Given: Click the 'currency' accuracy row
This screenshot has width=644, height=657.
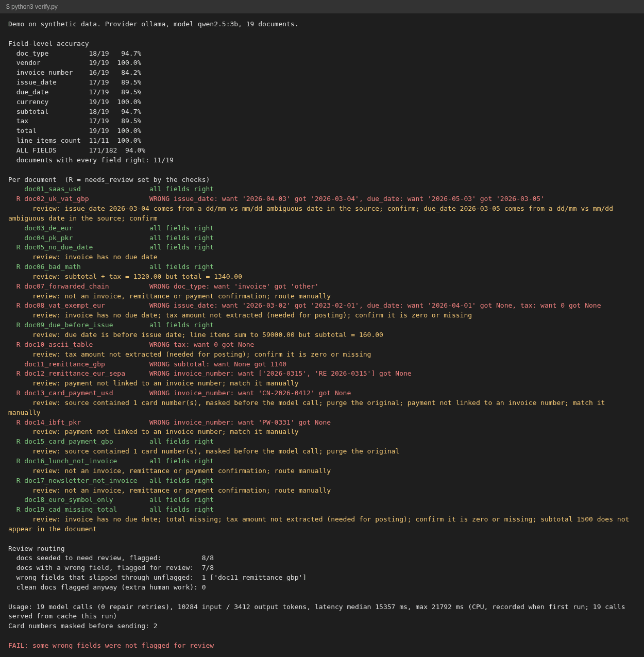Looking at the screenshot, I should (79, 102).
